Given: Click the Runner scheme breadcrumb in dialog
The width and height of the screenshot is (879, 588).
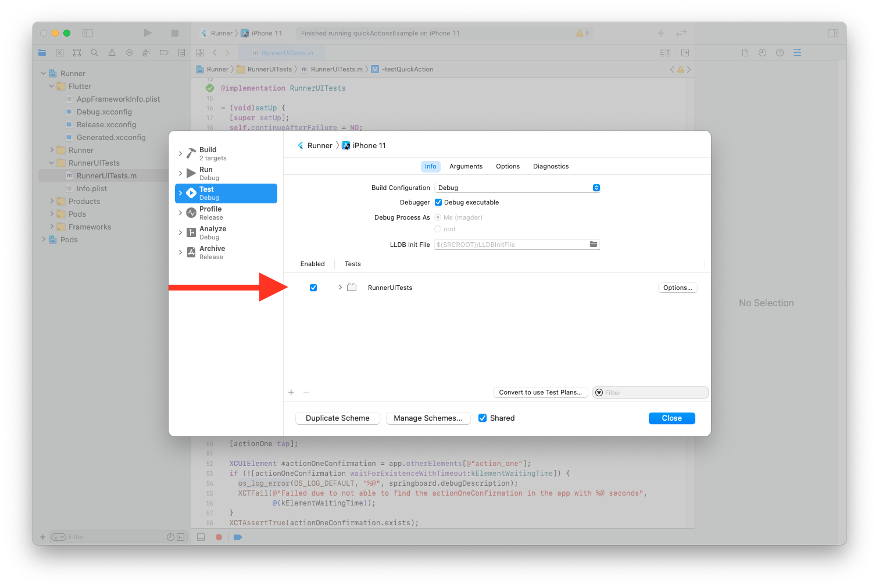Looking at the screenshot, I should click(315, 146).
